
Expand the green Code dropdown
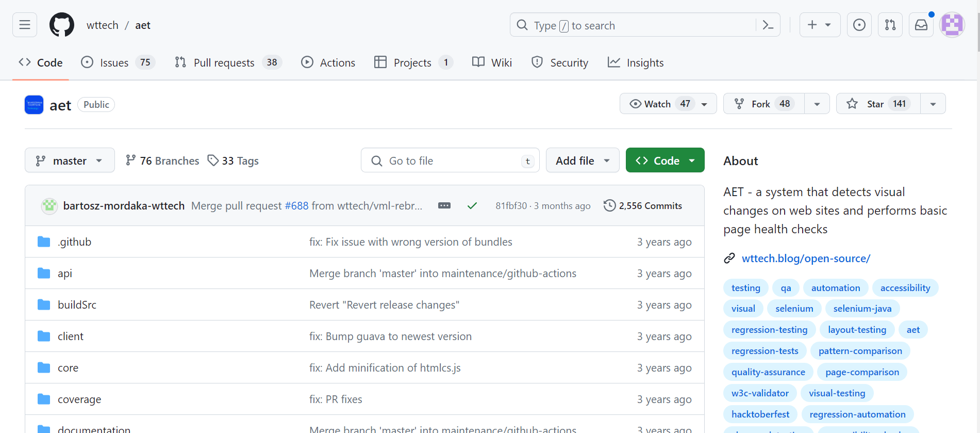click(665, 161)
